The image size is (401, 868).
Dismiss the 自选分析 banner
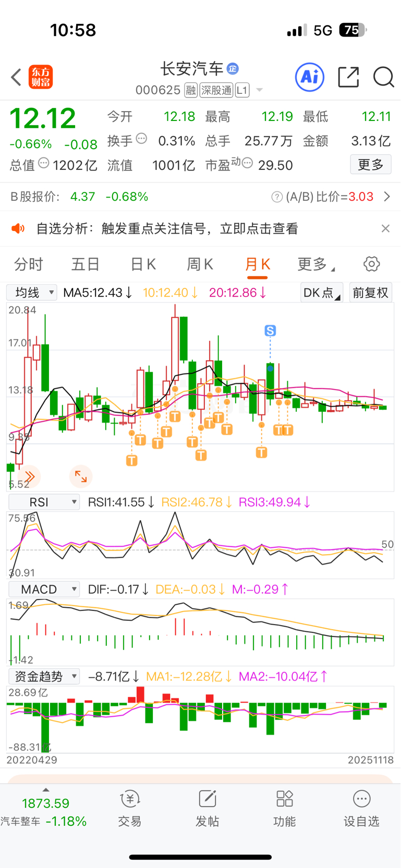(x=385, y=228)
